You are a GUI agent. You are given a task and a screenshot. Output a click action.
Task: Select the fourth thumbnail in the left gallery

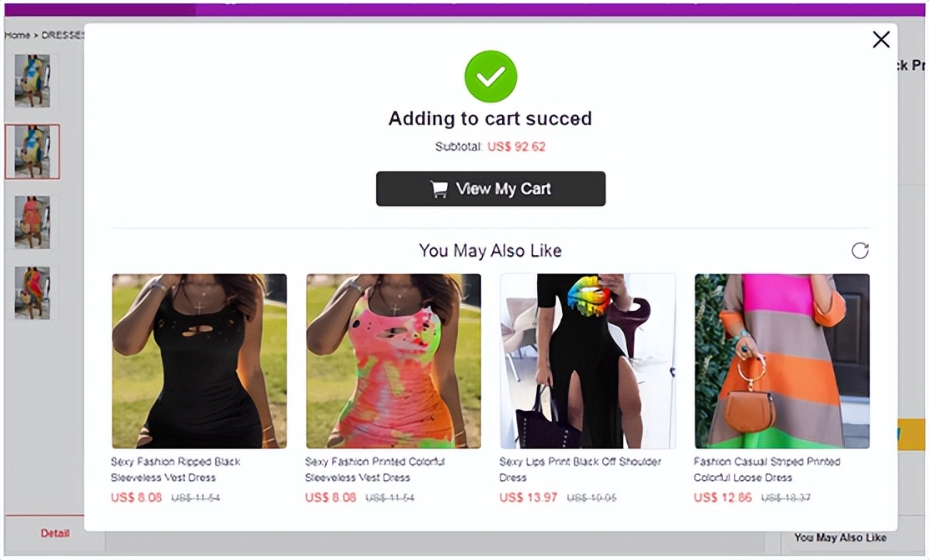32,292
